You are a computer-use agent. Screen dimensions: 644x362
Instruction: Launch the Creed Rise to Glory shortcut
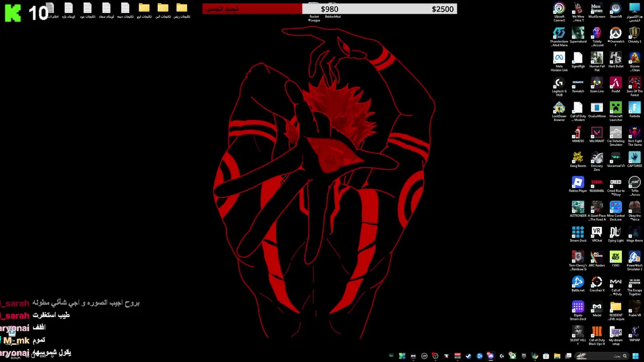[616, 187]
